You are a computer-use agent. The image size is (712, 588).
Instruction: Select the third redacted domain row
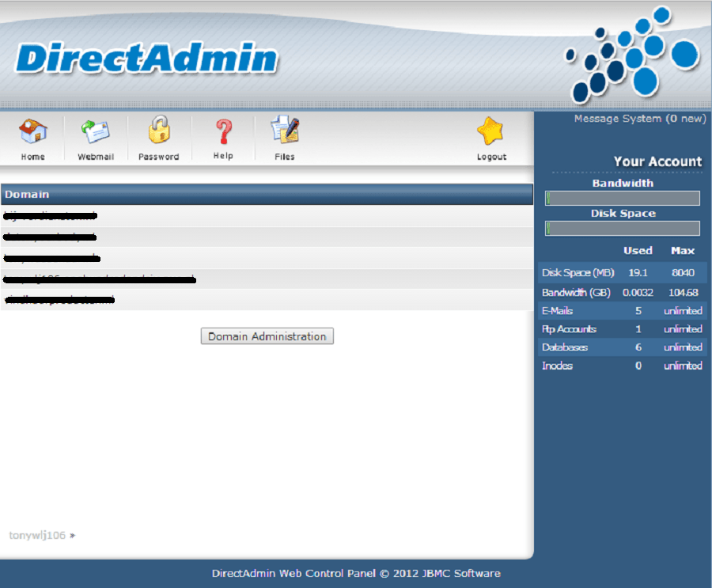coord(267,258)
